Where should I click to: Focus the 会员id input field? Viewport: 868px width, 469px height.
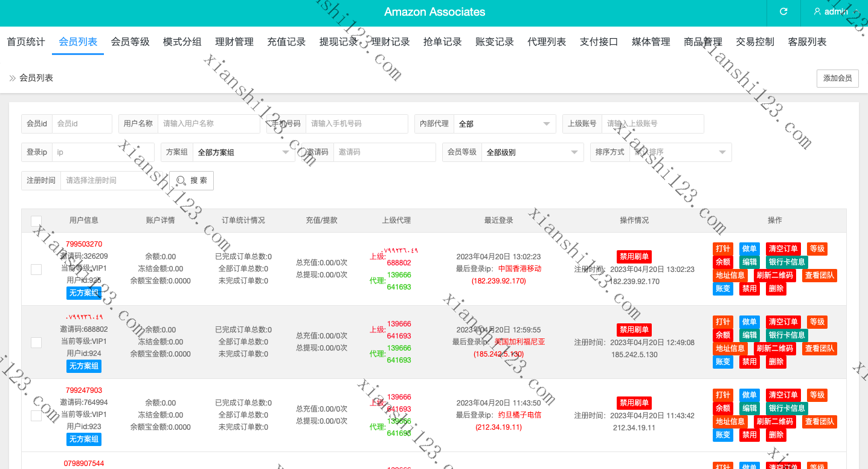pos(82,124)
